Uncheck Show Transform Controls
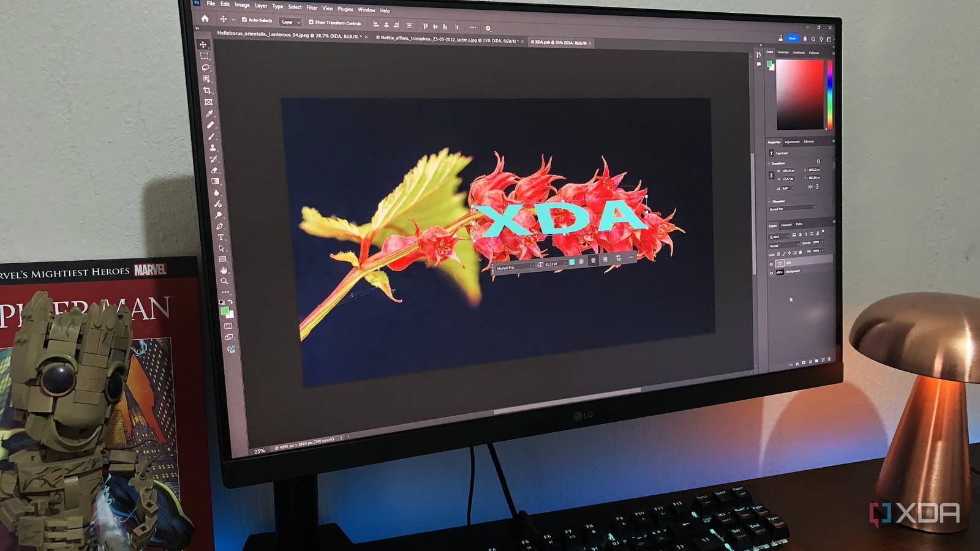This screenshot has height=551, width=980. [x=311, y=23]
